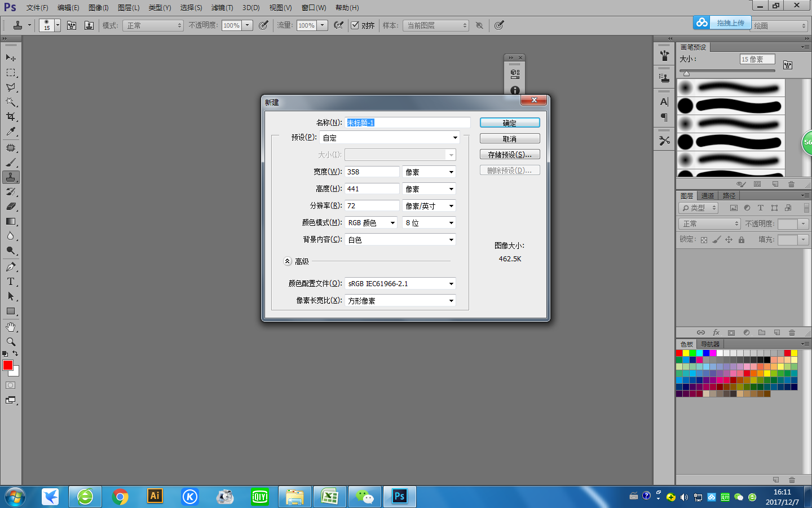Select the Zoom tool

[x=11, y=341]
